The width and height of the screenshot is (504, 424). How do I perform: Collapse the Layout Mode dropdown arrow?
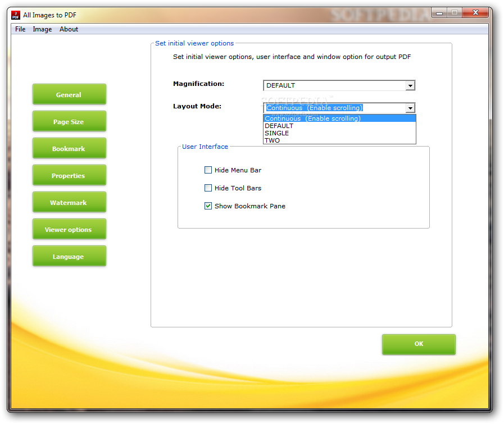pyautogui.click(x=410, y=108)
